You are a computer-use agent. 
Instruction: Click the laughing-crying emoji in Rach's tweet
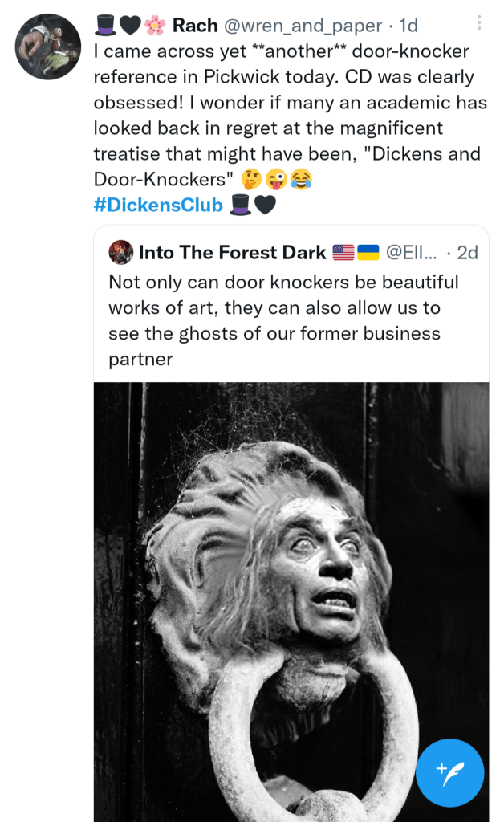click(x=301, y=181)
